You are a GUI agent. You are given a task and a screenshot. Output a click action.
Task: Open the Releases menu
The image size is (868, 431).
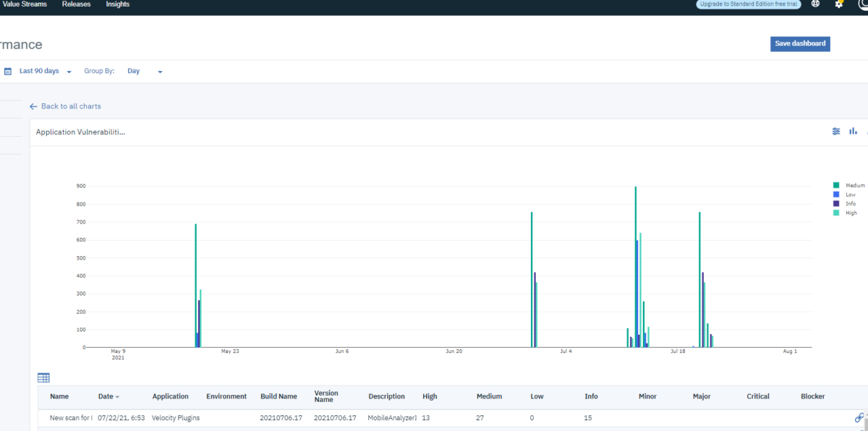coord(76,4)
